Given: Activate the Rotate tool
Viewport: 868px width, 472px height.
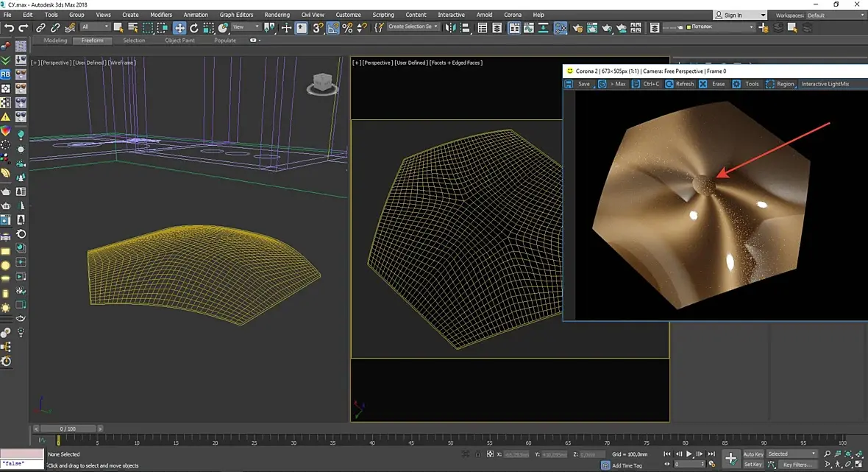Looking at the screenshot, I should [193, 28].
